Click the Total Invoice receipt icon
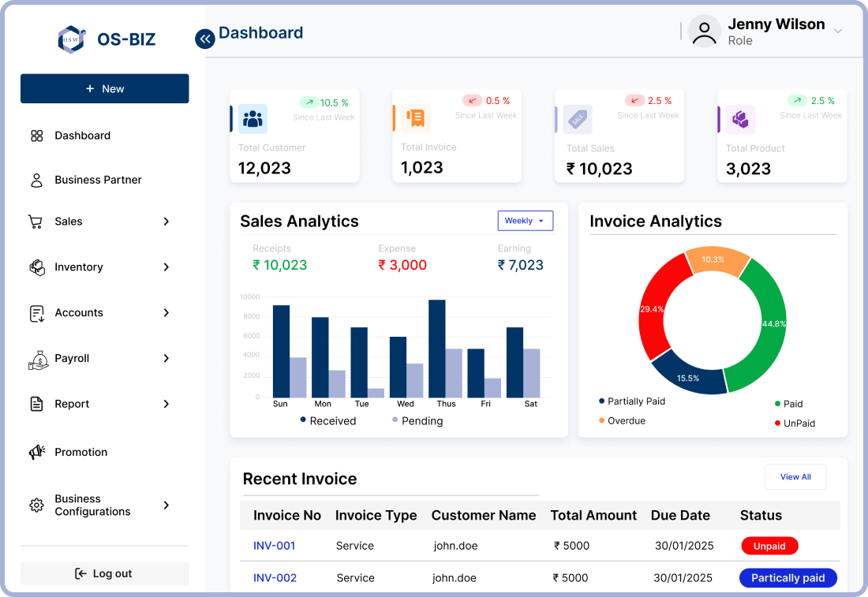The image size is (868, 597). click(415, 118)
